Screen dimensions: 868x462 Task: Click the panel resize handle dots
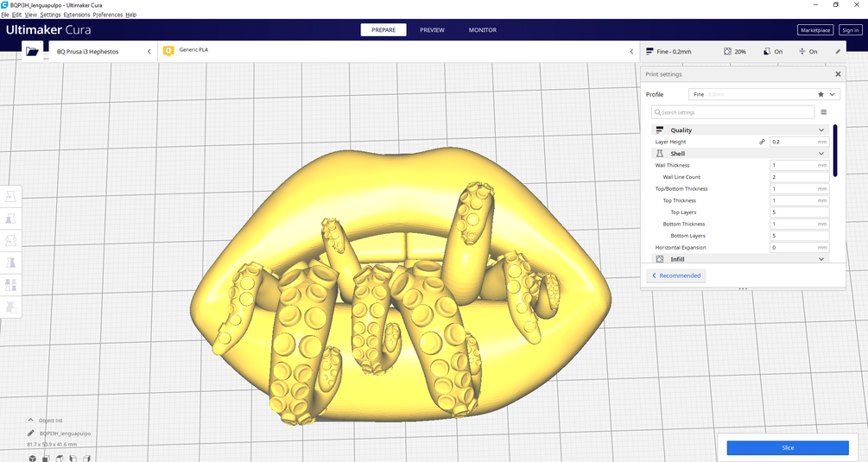(x=743, y=288)
